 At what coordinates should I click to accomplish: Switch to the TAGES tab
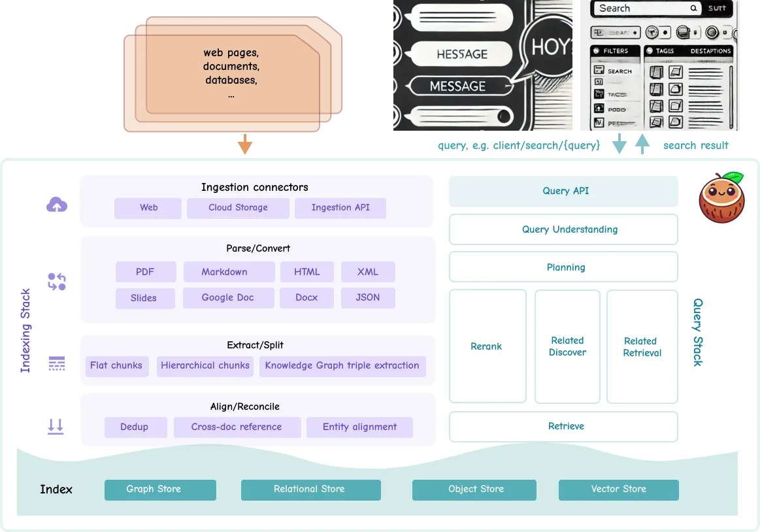tap(665, 51)
